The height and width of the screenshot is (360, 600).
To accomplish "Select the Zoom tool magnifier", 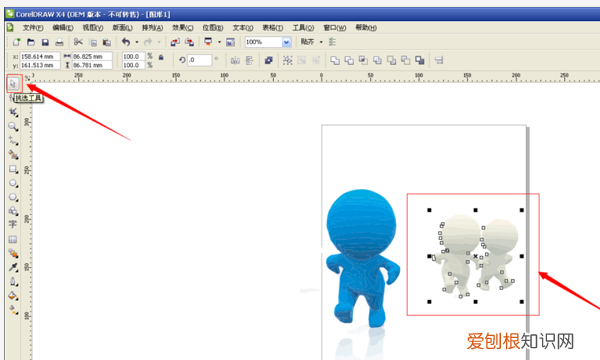I will (13, 127).
